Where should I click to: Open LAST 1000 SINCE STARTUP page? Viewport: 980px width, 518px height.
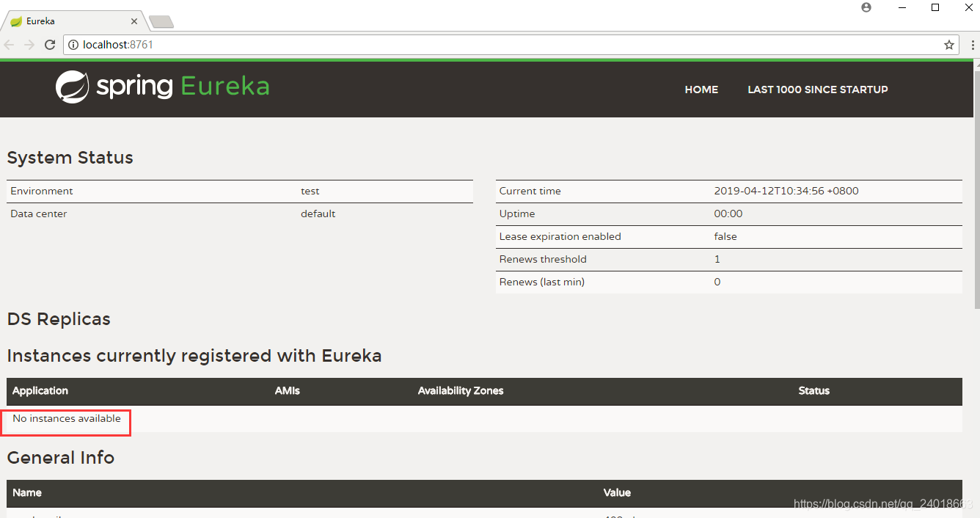point(818,90)
